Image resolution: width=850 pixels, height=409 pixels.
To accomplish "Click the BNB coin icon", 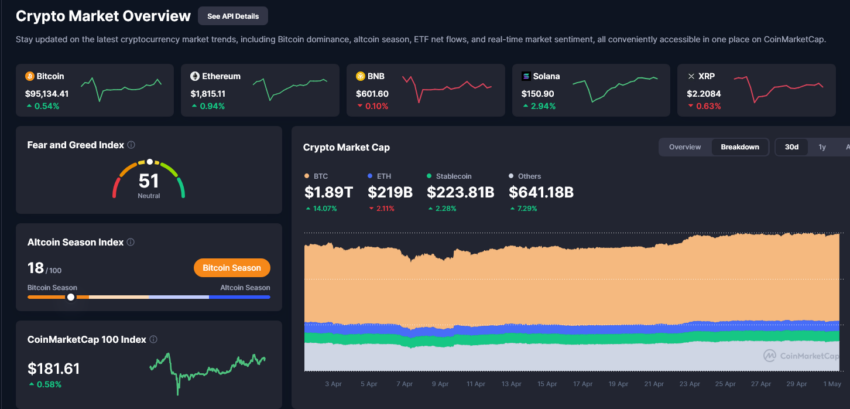I will pyautogui.click(x=360, y=76).
